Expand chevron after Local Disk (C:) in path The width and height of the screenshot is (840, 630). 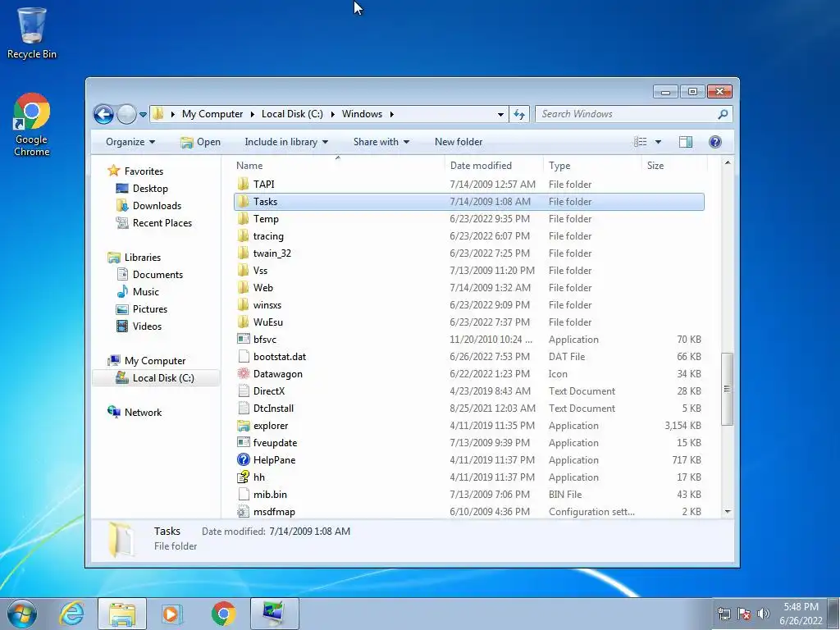(333, 114)
